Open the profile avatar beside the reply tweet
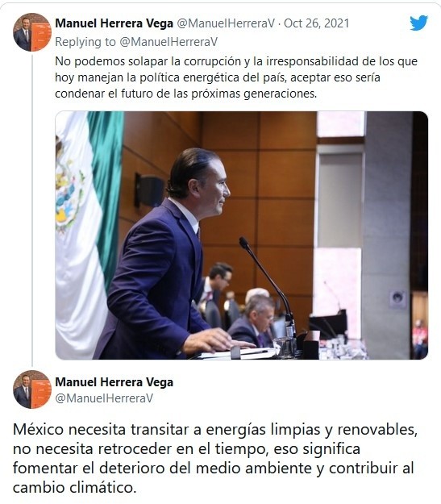 click(32, 32)
